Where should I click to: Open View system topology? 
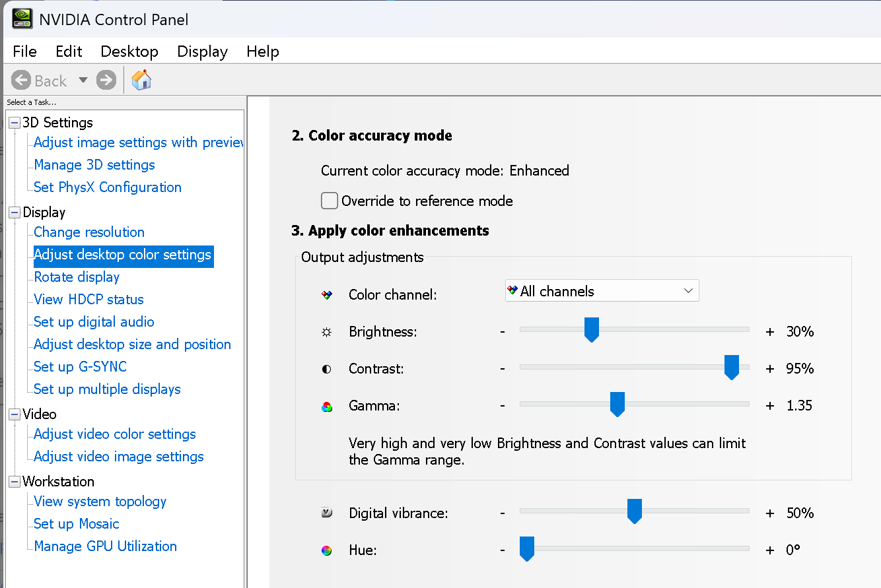pyautogui.click(x=100, y=502)
